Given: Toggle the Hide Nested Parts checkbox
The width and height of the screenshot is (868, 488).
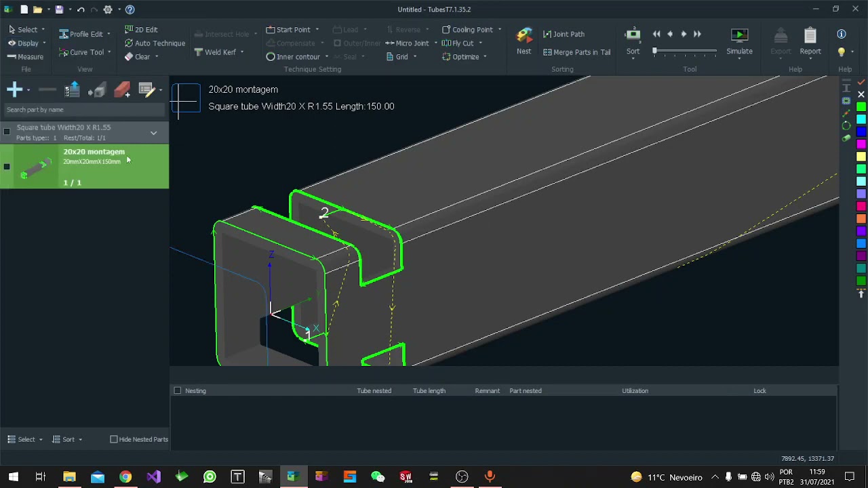Looking at the screenshot, I should coord(114,439).
